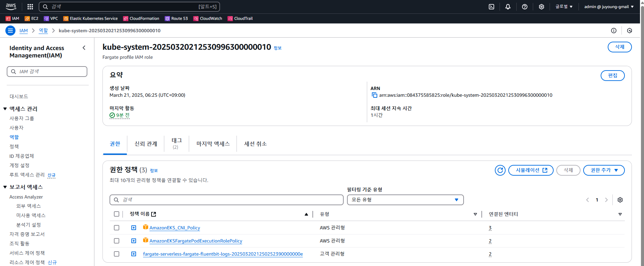Open the 권한 추가 dropdown

604,170
